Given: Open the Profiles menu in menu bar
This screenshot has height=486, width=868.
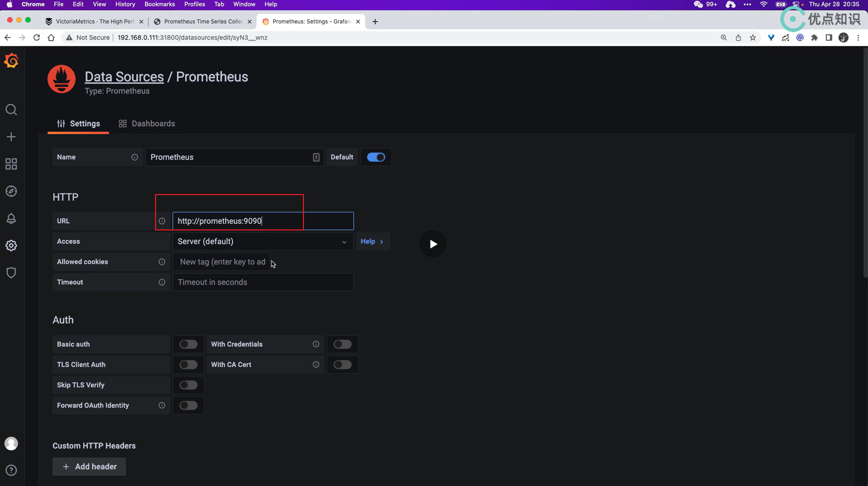Looking at the screenshot, I should tap(194, 4).
